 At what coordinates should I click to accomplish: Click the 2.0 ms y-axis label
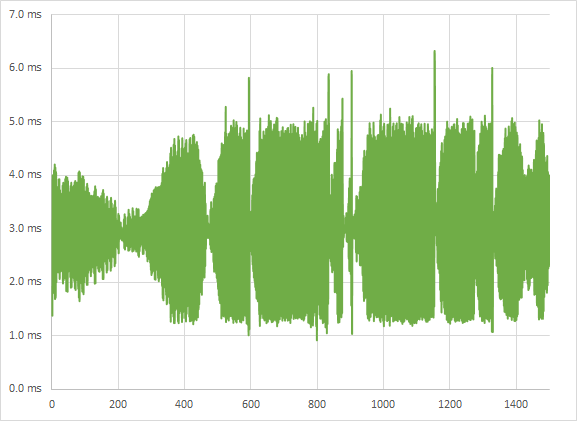(25, 282)
